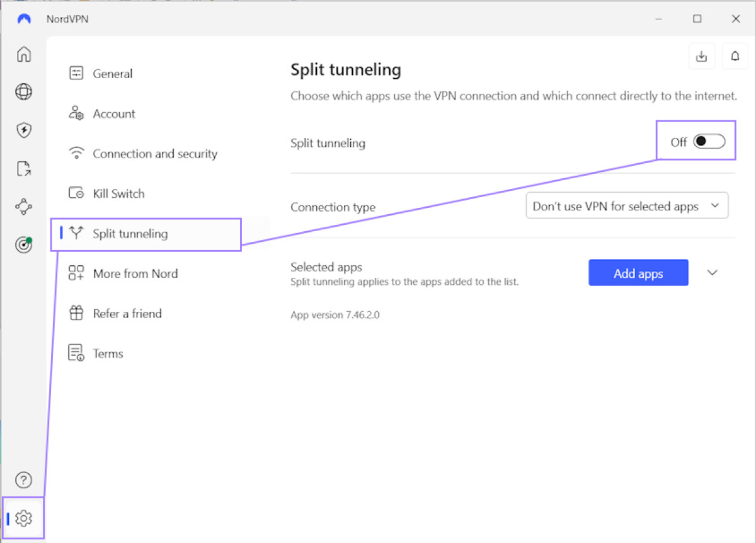The height and width of the screenshot is (543, 756).
Task: Open the notifications bell icon
Action: pos(735,56)
